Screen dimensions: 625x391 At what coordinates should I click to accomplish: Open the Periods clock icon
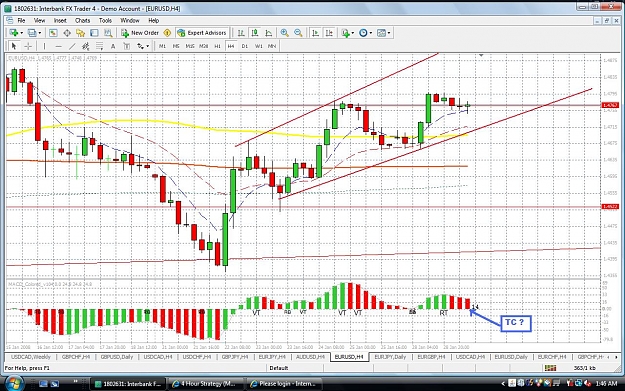[x=363, y=33]
